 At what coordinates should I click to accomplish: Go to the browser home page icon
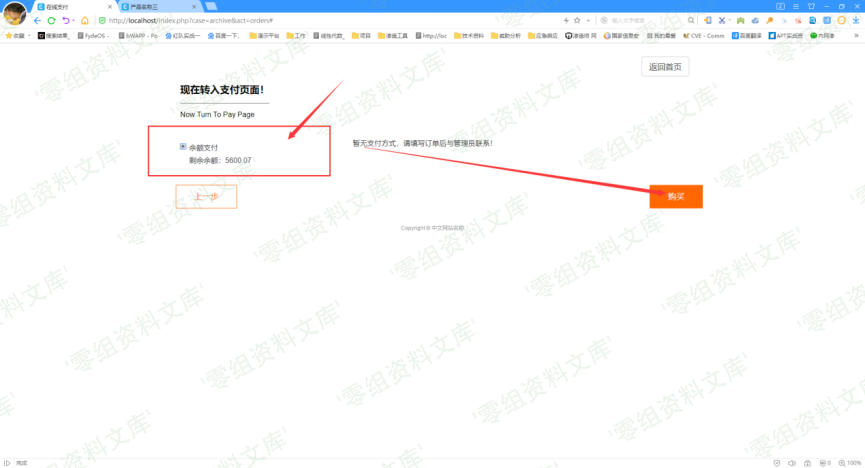pyautogui.click(x=84, y=20)
